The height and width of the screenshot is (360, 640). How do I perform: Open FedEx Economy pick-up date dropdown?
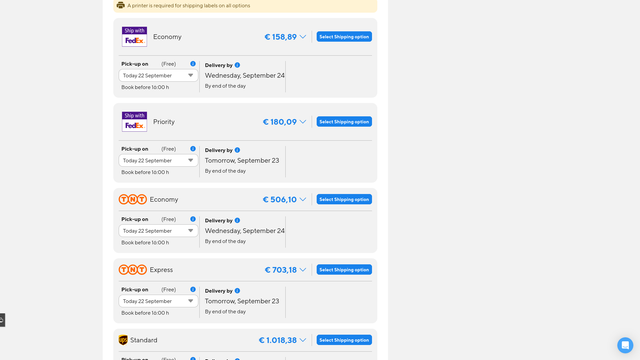point(158,76)
